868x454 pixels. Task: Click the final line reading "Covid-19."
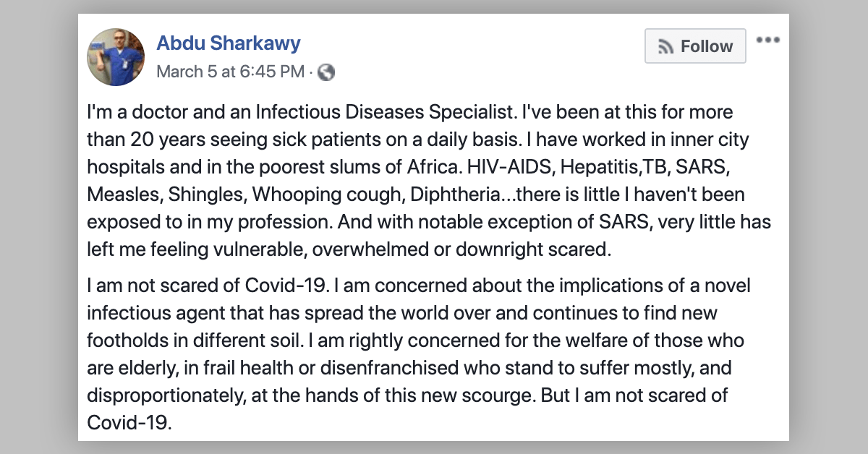pyautogui.click(x=129, y=423)
